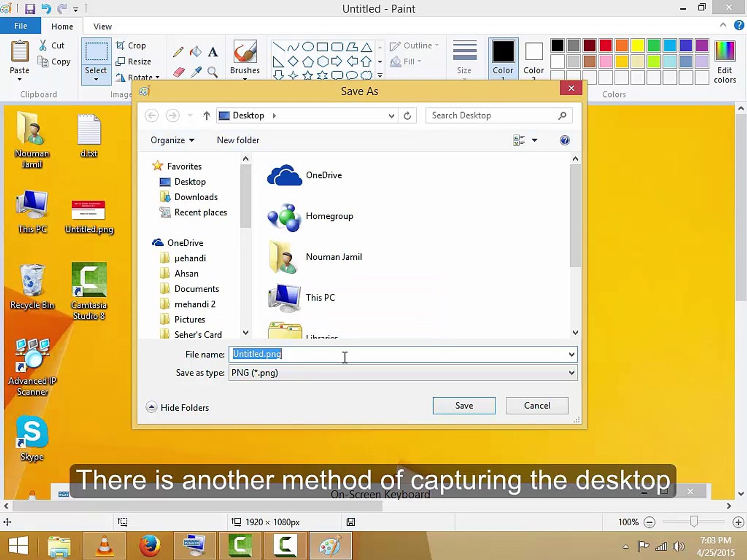
Task: Select the Color picker eyedropper tool
Action: (196, 72)
